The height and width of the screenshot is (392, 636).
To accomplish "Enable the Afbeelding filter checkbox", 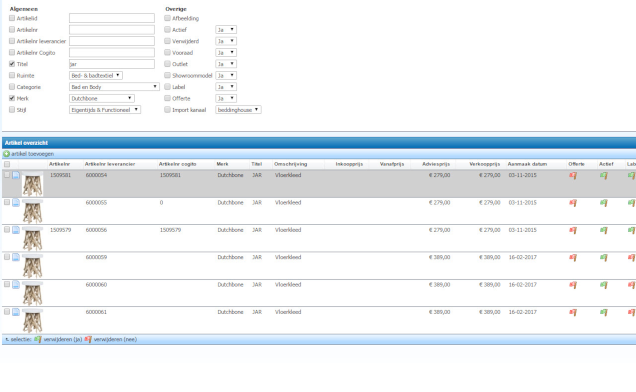I will (x=167, y=18).
